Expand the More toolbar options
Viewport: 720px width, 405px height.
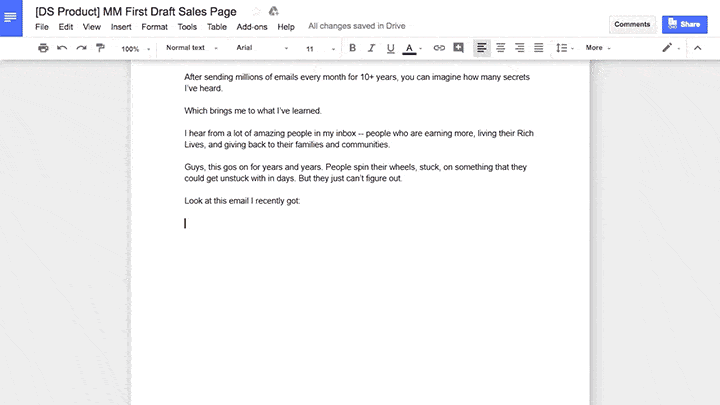(598, 48)
